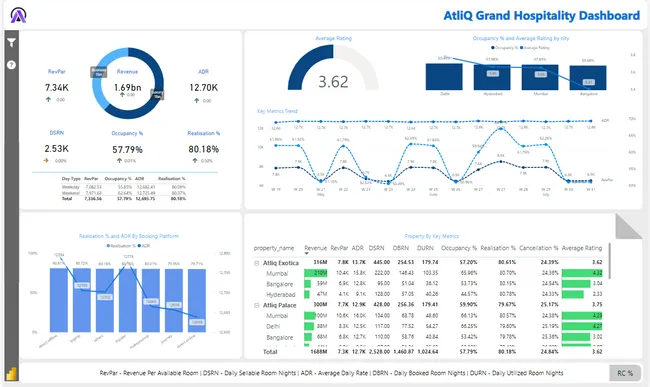Image resolution: width=650 pixels, height=387 pixels.
Task: Collapse the Atliq Palace row
Action: pos(257,305)
